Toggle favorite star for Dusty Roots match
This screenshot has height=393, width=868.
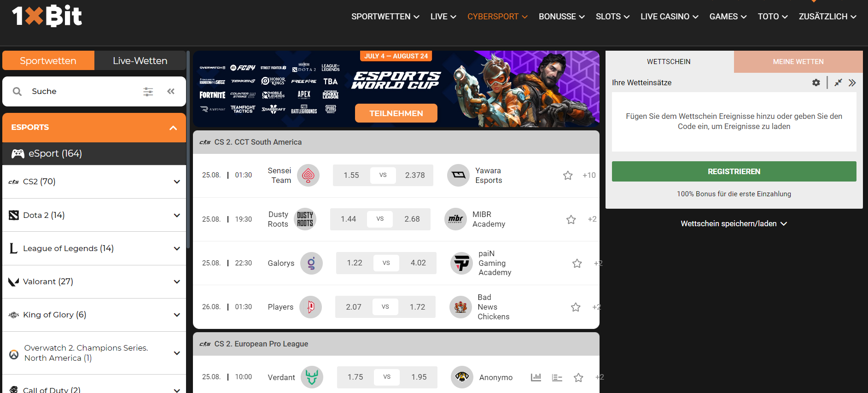point(571,219)
